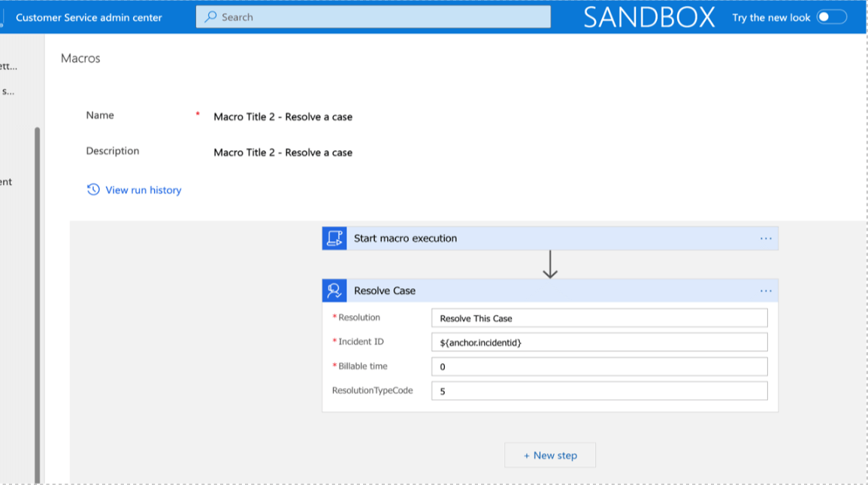Open Start macro execution ellipsis menu
Viewport: 868px width, 485px height.
[x=766, y=238]
